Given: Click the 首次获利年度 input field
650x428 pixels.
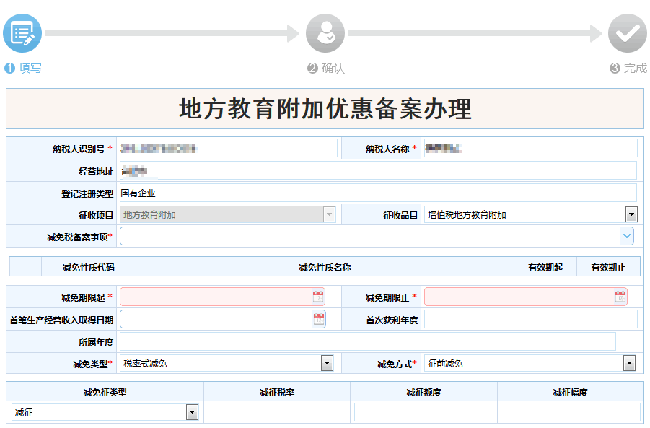Looking at the screenshot, I should click(x=530, y=319).
